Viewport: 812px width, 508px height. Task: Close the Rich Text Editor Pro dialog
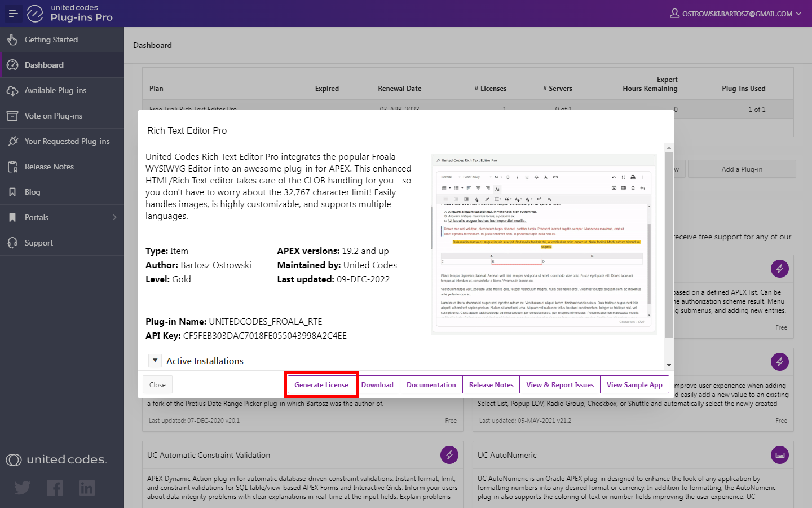157,385
